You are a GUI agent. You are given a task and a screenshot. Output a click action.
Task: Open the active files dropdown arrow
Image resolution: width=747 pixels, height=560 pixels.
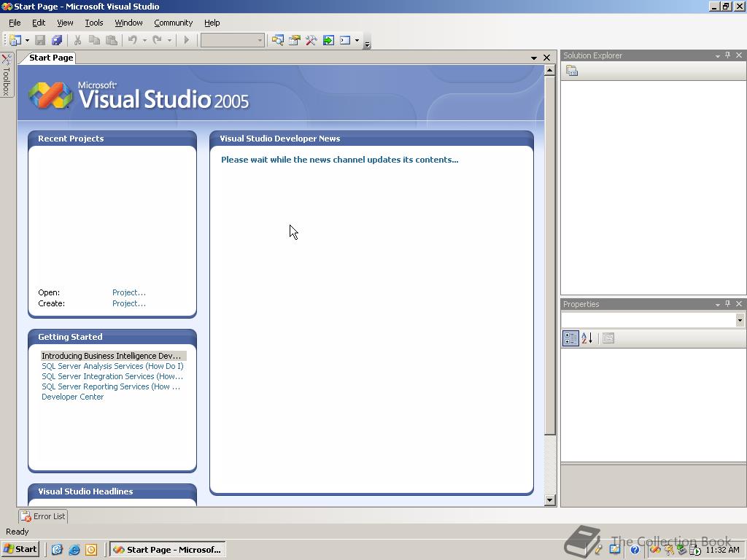tap(533, 58)
